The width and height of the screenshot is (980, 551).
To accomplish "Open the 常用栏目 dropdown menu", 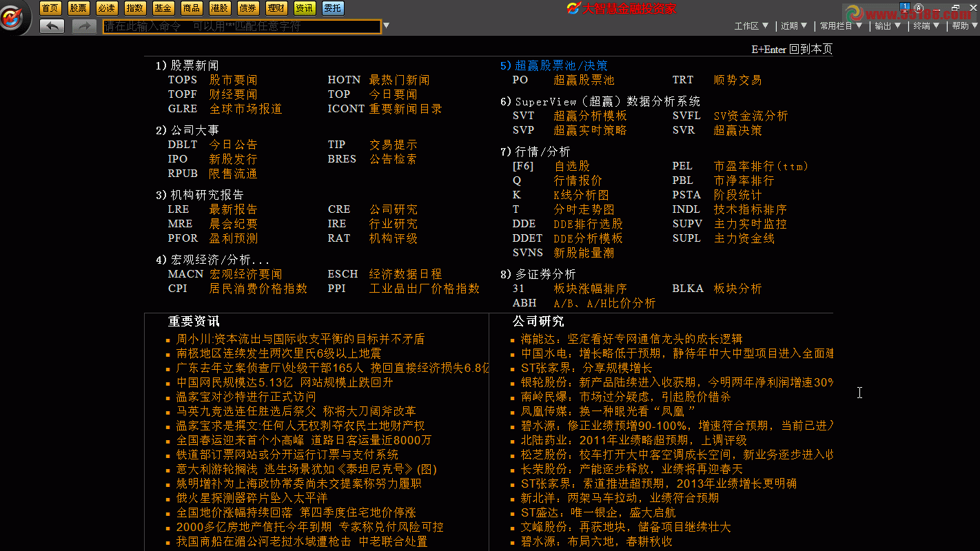I will click(841, 26).
